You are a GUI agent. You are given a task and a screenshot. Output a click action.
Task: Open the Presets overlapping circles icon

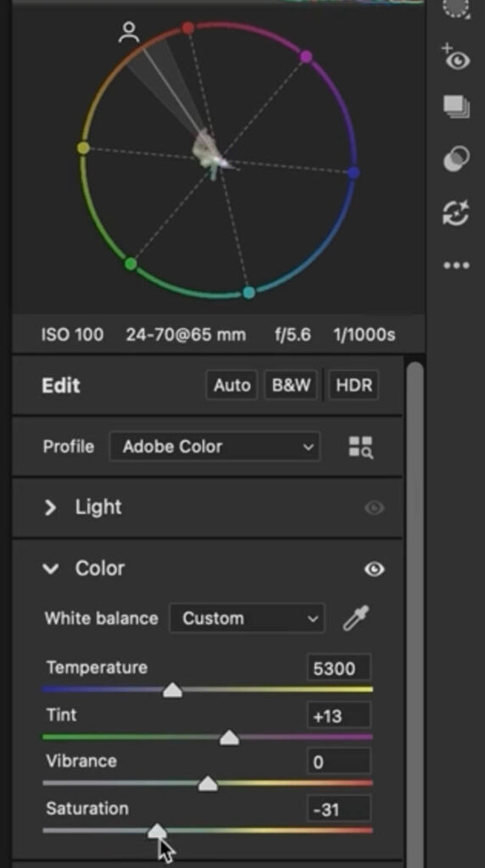pos(457,159)
